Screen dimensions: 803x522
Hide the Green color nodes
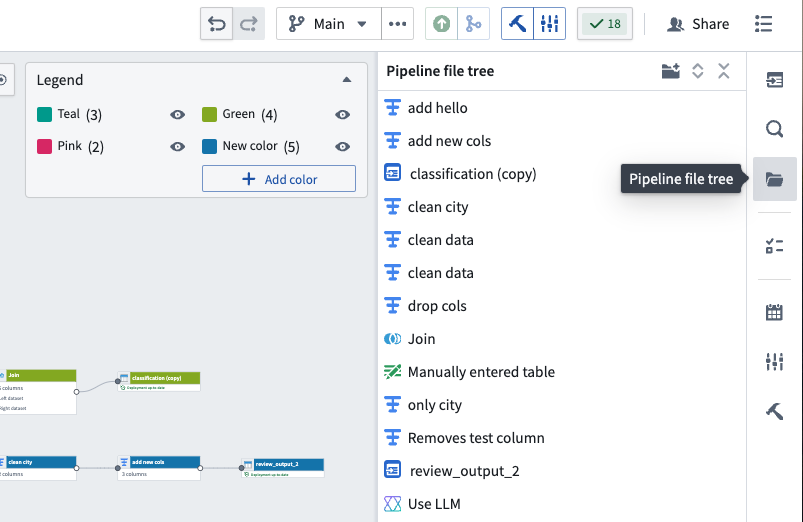click(x=343, y=114)
